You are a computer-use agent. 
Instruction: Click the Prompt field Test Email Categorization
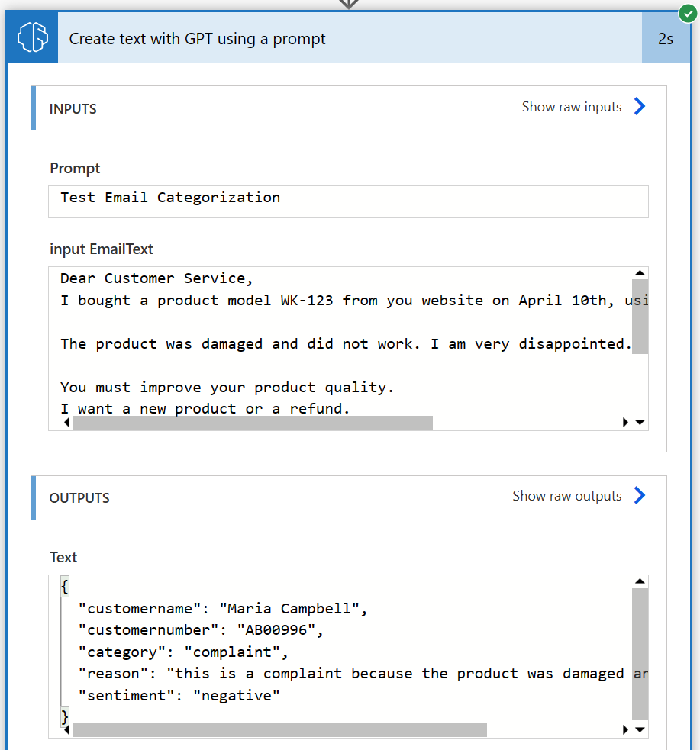coord(348,201)
